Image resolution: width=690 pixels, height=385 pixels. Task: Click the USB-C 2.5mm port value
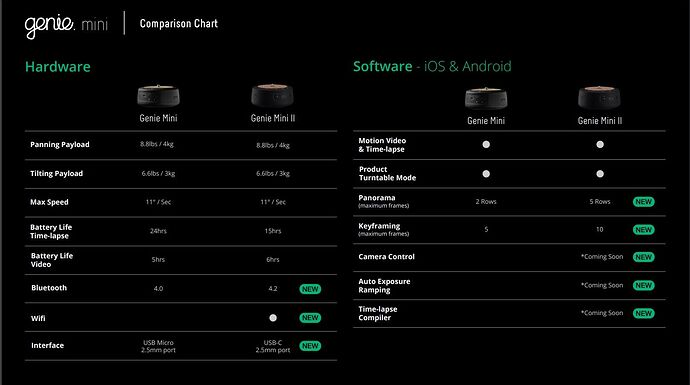273,346
